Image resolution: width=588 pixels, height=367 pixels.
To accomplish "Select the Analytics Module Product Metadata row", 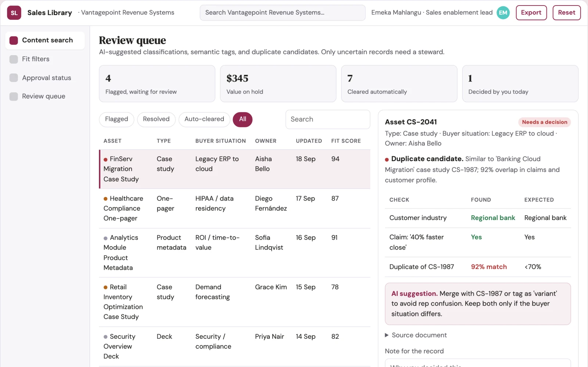I will [x=235, y=253].
